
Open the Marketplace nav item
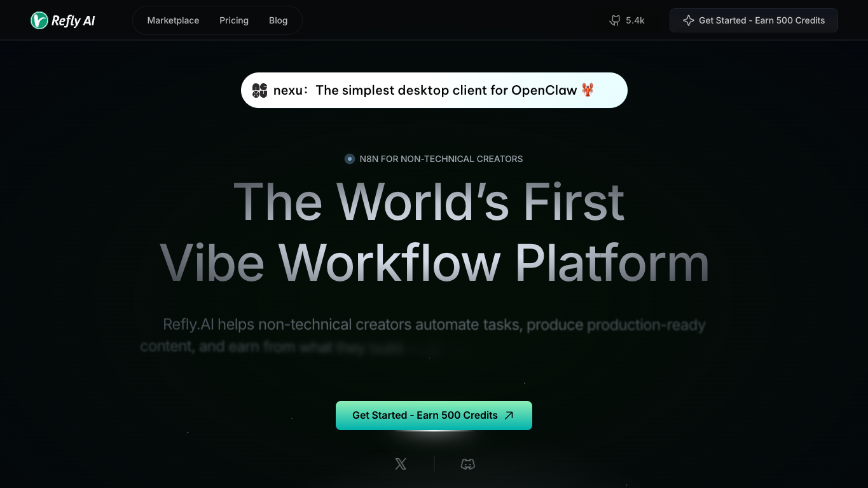tap(173, 20)
